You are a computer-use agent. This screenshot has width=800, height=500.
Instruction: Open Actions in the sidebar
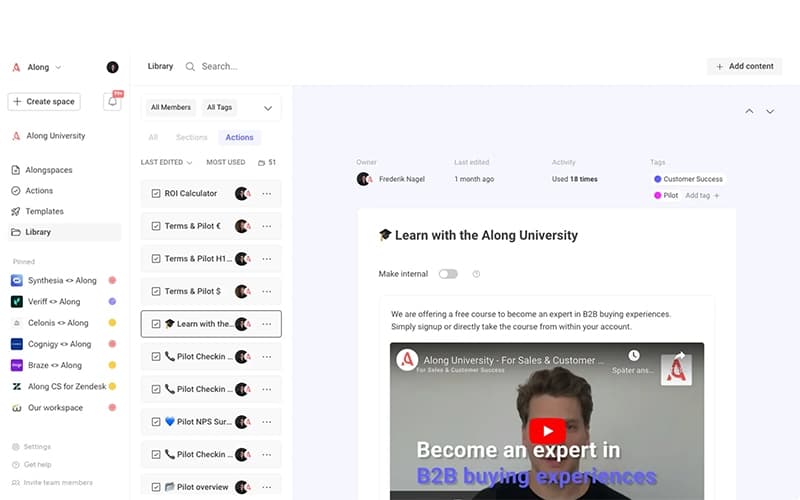pos(39,190)
